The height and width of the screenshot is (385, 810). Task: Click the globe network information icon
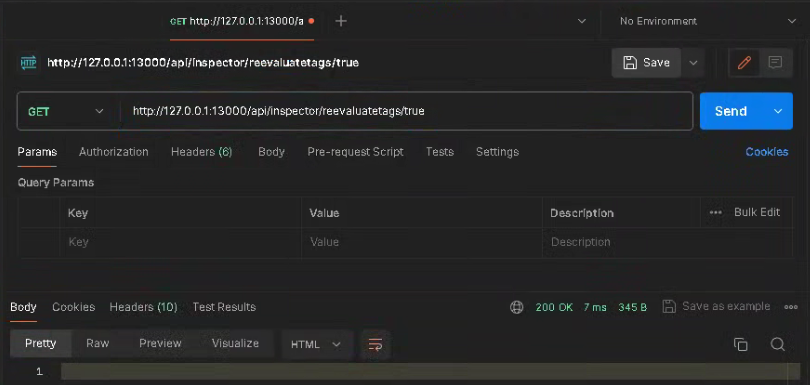click(x=517, y=307)
